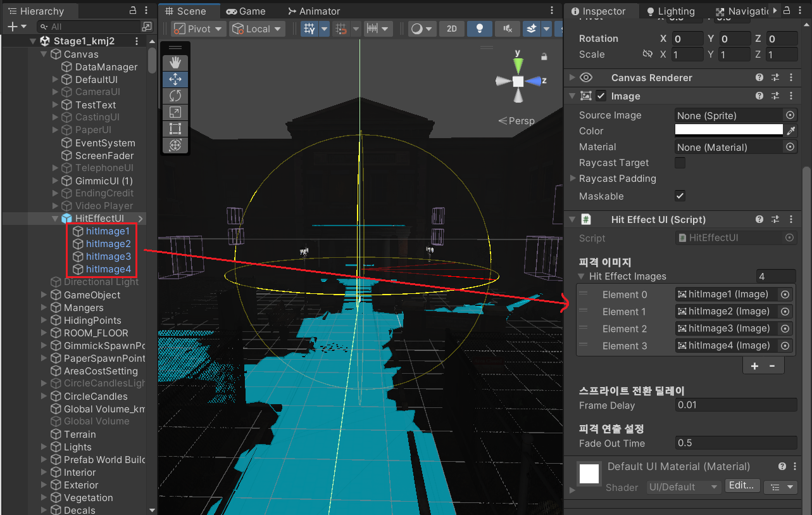Open Image component help reference
The image size is (812, 515).
[x=759, y=96]
